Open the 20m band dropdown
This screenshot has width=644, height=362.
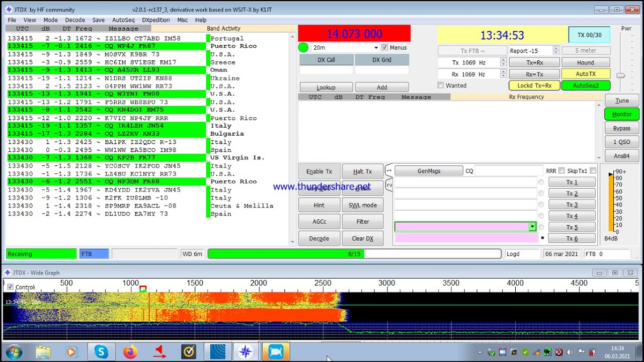click(375, 48)
